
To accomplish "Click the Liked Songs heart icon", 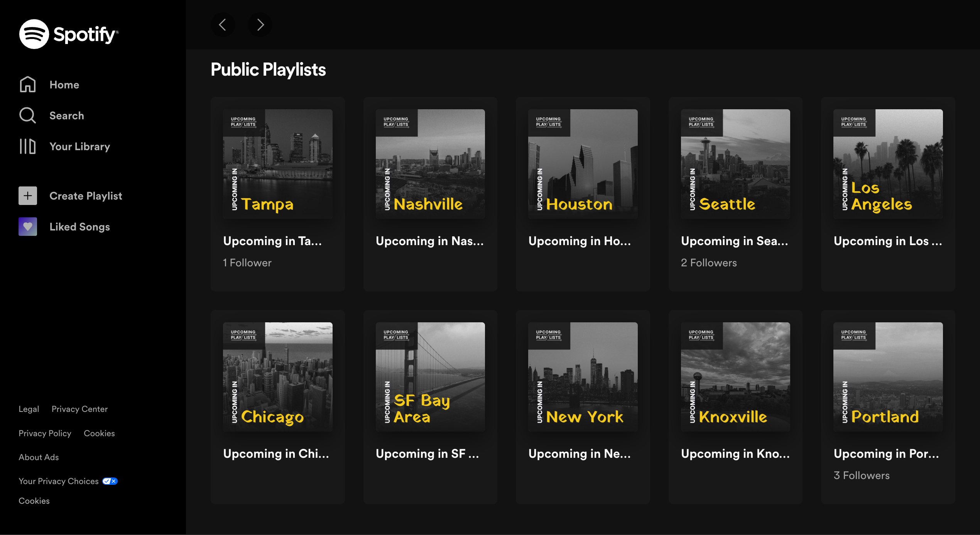I will [x=28, y=227].
